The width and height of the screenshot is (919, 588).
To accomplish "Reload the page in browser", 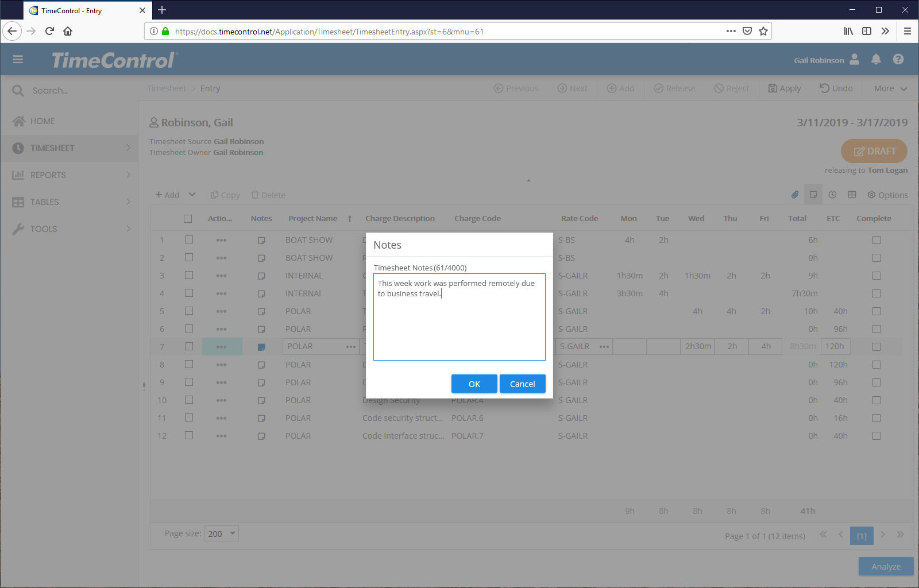I will pos(49,31).
